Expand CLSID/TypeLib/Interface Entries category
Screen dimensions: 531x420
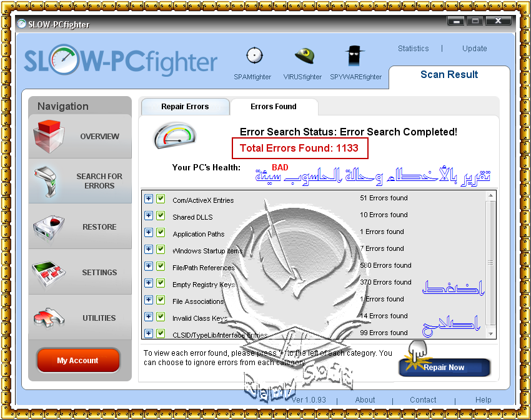(148, 333)
